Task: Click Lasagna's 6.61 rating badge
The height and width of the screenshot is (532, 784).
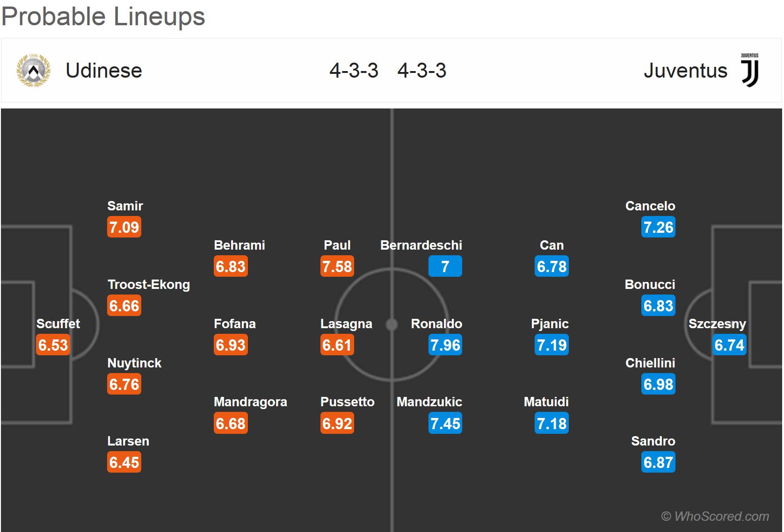Action: click(337, 345)
